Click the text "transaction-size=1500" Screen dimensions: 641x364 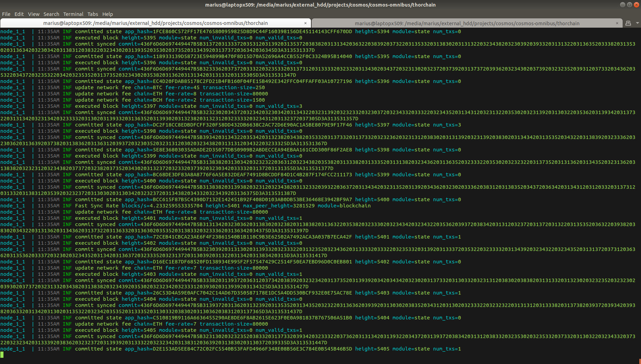tap(232, 100)
